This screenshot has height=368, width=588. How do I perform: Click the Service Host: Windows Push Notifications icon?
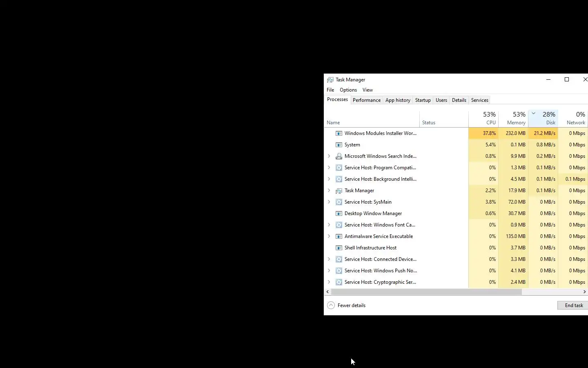coord(339,271)
